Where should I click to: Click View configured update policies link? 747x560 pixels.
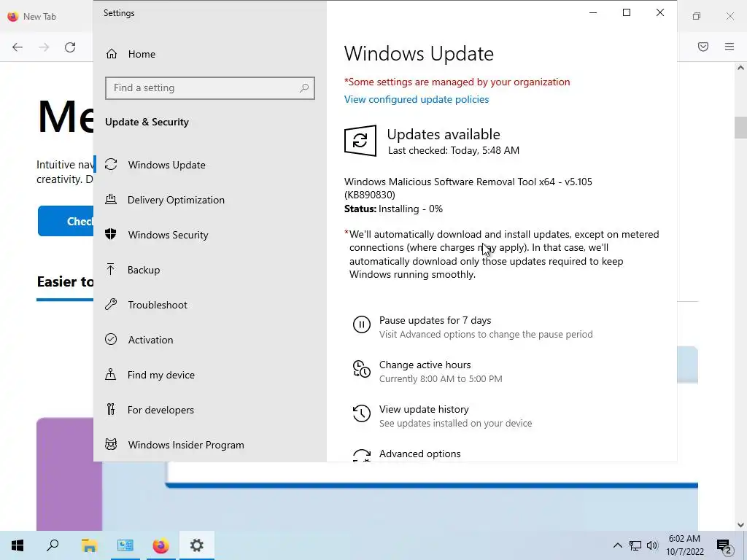417,99
